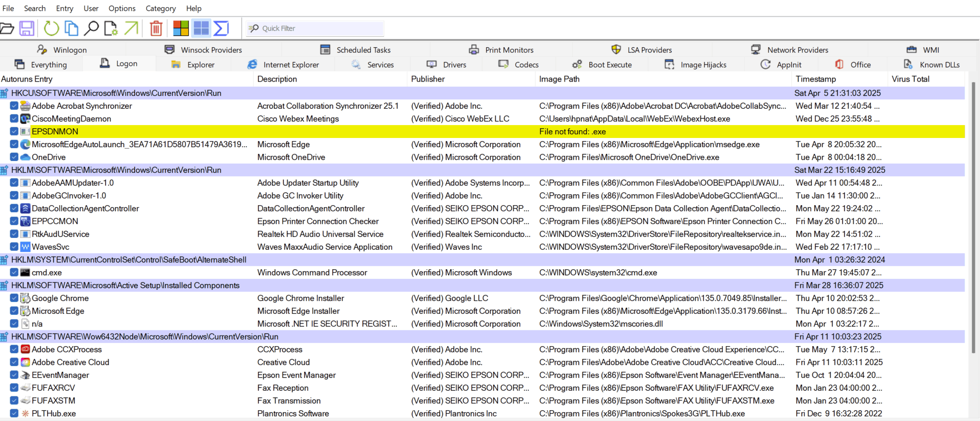This screenshot has height=421, width=980.
Task: Sort by the Image Path column header
Action: point(664,79)
